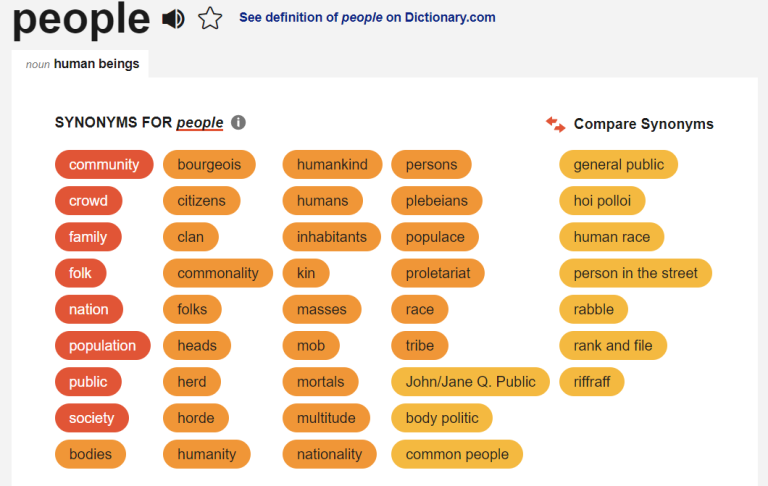Choose the 'crowd' synonym pill
Screen dimensions: 768x486
coord(88,200)
